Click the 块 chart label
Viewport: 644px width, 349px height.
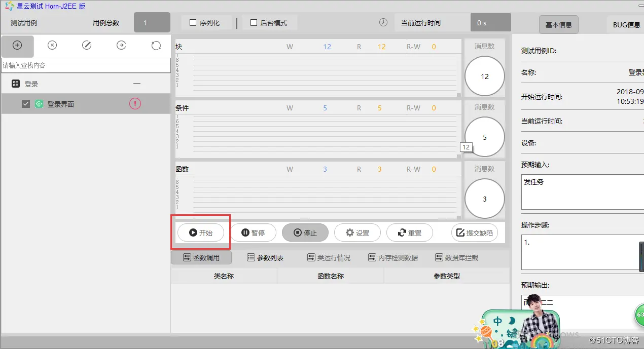coord(179,47)
